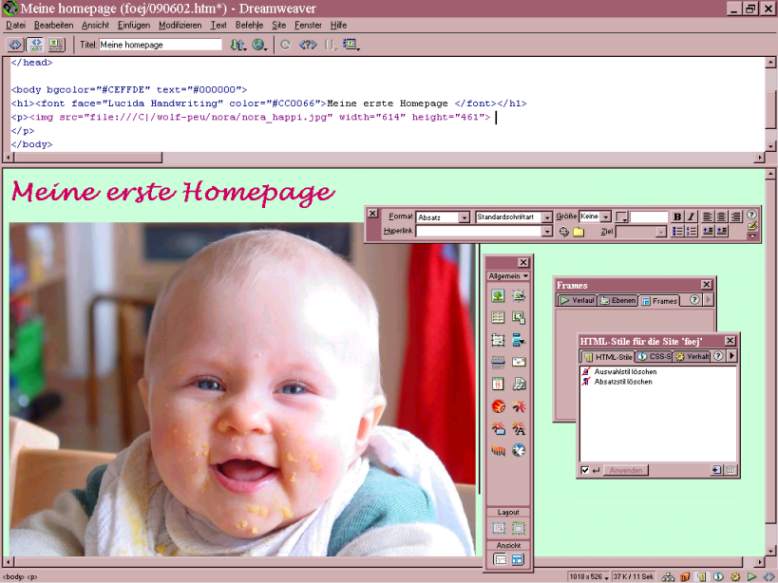Click the Titel input field
This screenshot has height=583, width=778.
click(x=160, y=45)
